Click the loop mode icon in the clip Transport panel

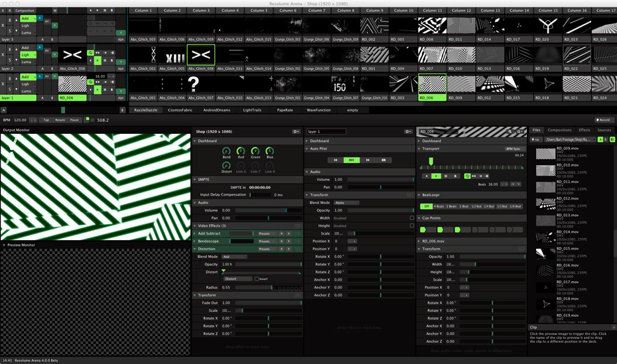pyautogui.click(x=467, y=176)
